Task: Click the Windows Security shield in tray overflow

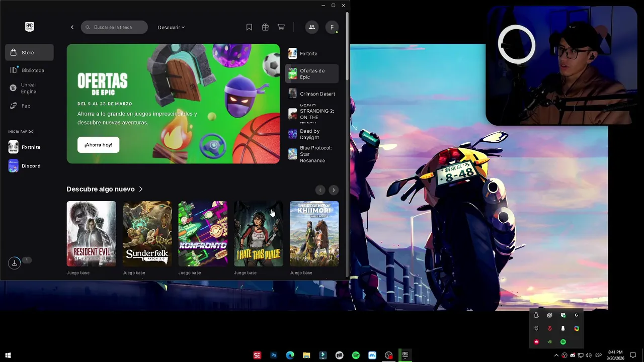Action: (x=563, y=315)
